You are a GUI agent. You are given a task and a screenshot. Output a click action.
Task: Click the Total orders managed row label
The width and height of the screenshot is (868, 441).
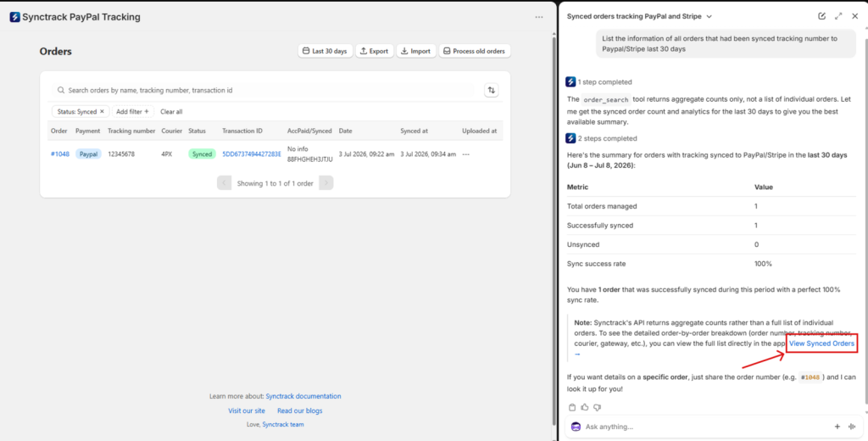point(602,206)
